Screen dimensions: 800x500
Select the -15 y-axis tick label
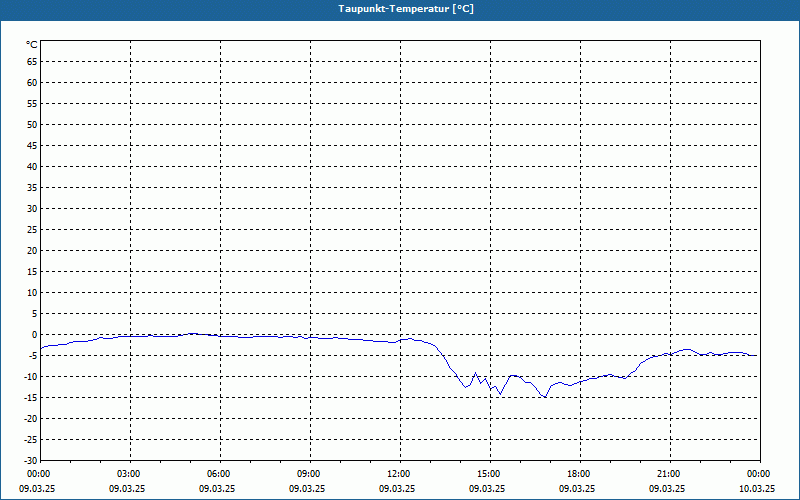[30, 398]
